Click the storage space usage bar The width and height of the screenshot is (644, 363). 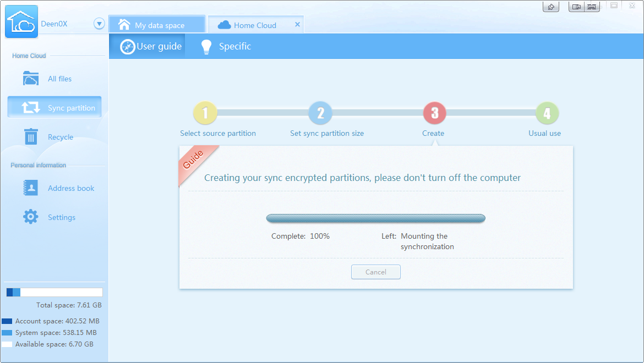(54, 293)
